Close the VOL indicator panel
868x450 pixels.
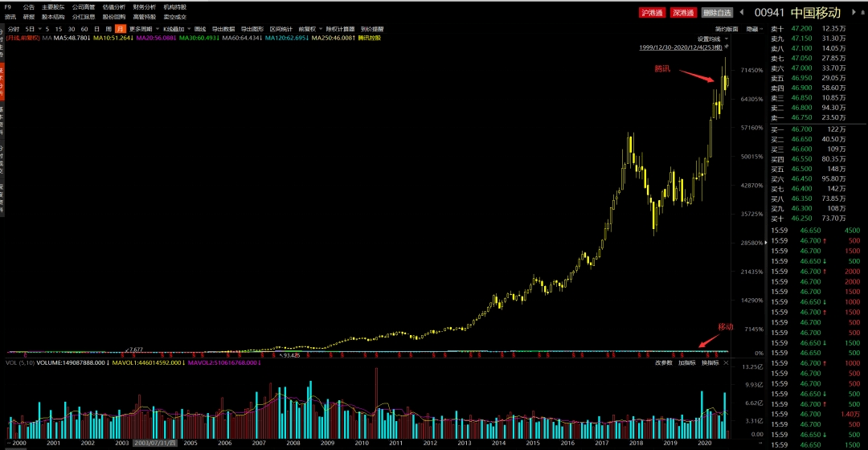pos(726,363)
